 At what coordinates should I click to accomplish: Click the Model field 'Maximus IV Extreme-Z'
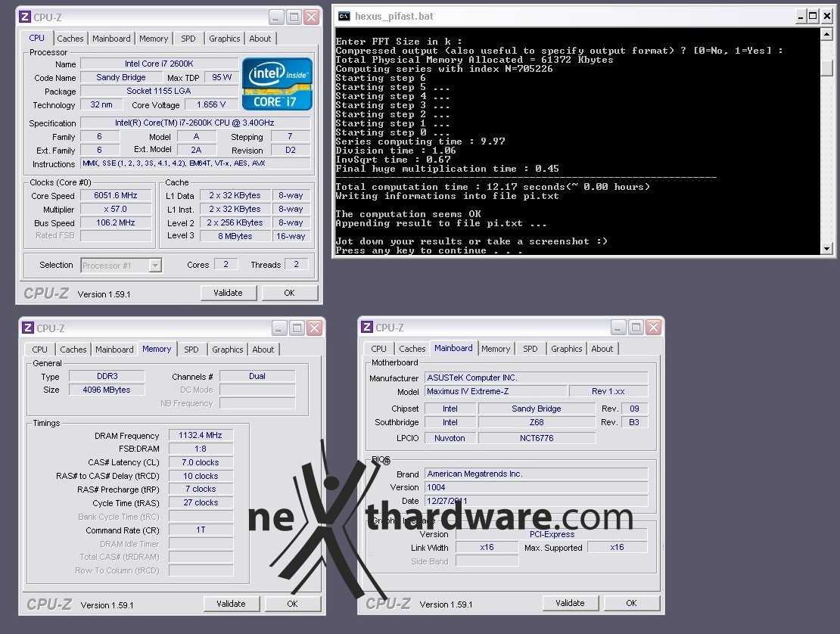click(496, 391)
